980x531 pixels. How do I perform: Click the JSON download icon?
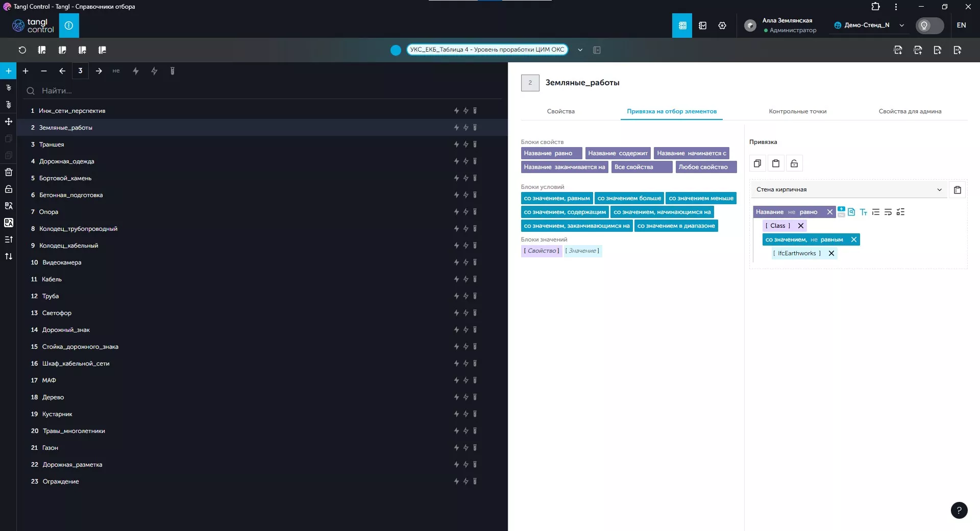point(898,50)
